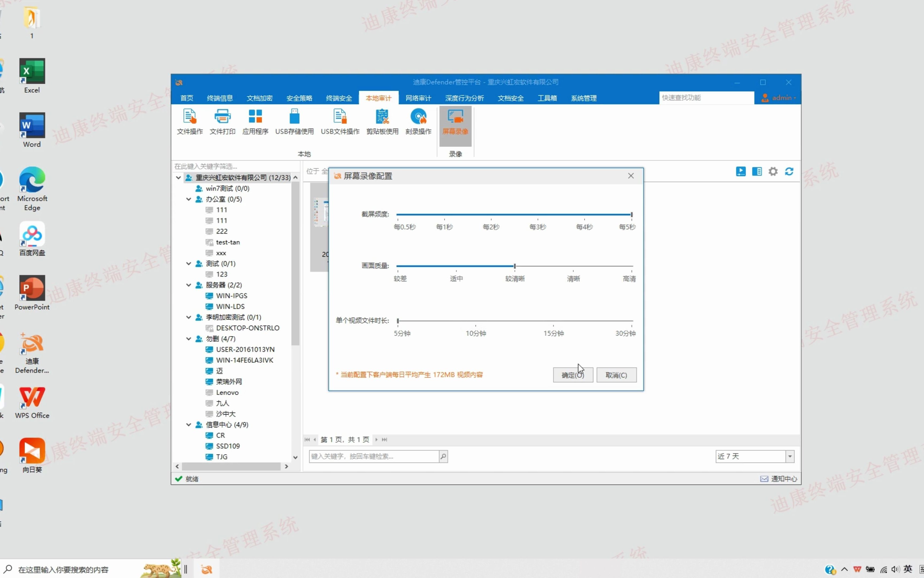Collapse 办公室 (0/5) group
The height and width of the screenshot is (578, 924).
[188, 199]
